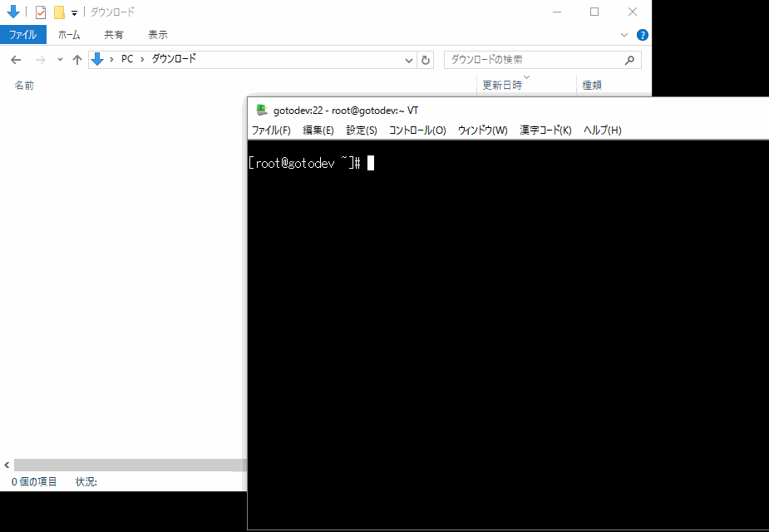Maximize the Explorer window

tap(594, 12)
